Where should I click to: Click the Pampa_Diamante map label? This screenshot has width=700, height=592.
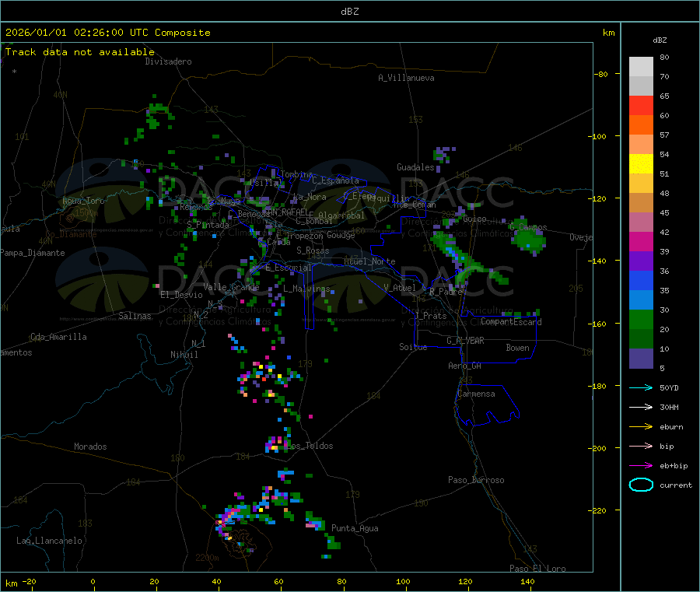coord(33,253)
